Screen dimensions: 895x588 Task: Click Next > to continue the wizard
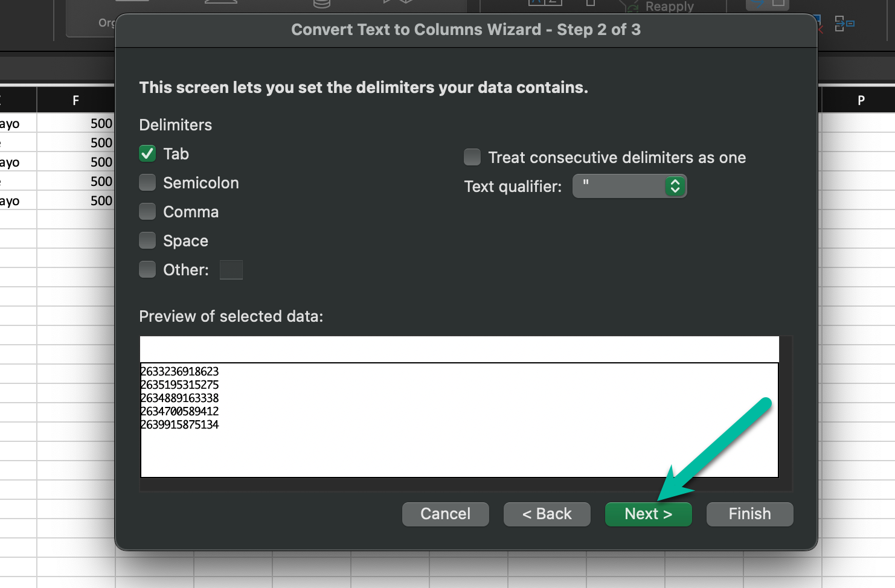tap(648, 514)
